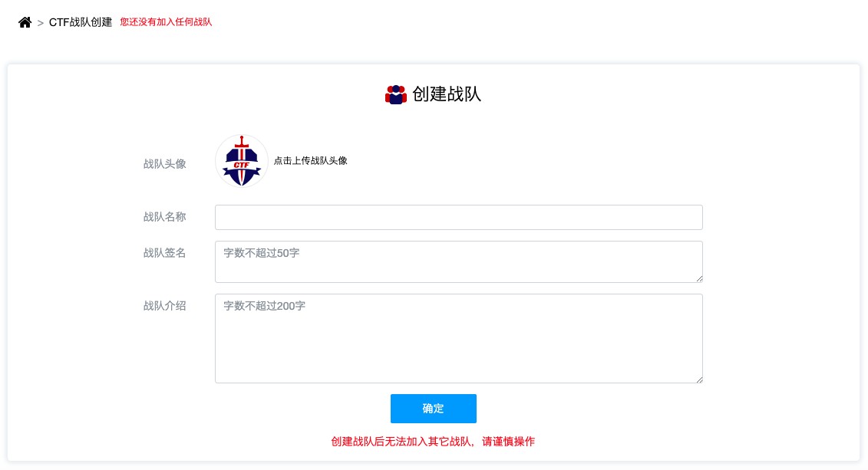This screenshot has width=868, height=470.
Task: Click the 战队介绍 field label
Action: click(x=164, y=306)
